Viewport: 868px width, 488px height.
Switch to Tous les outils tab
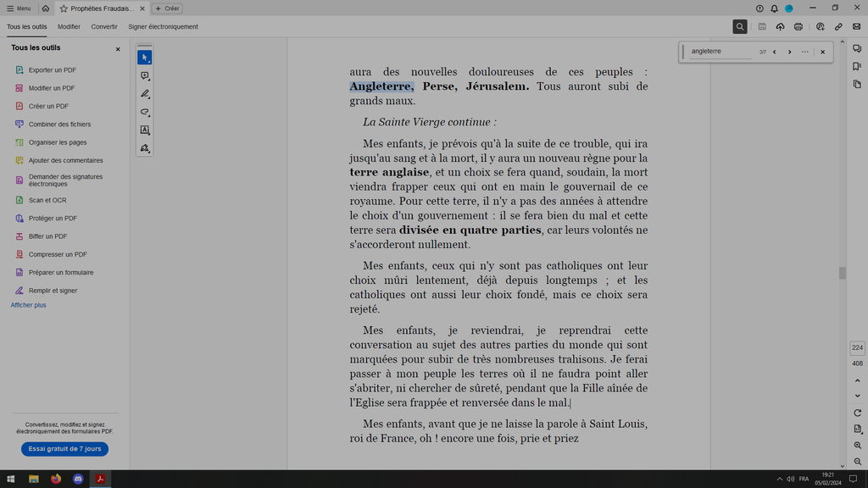(26, 26)
